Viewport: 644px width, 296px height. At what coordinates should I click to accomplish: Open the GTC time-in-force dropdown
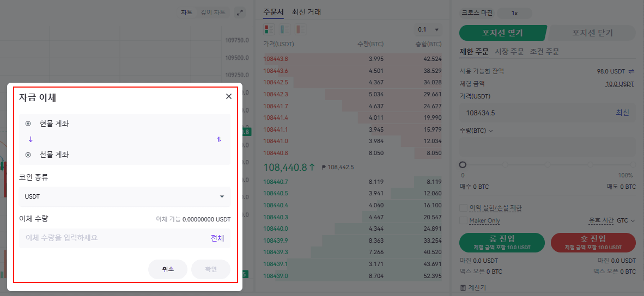coord(625,220)
